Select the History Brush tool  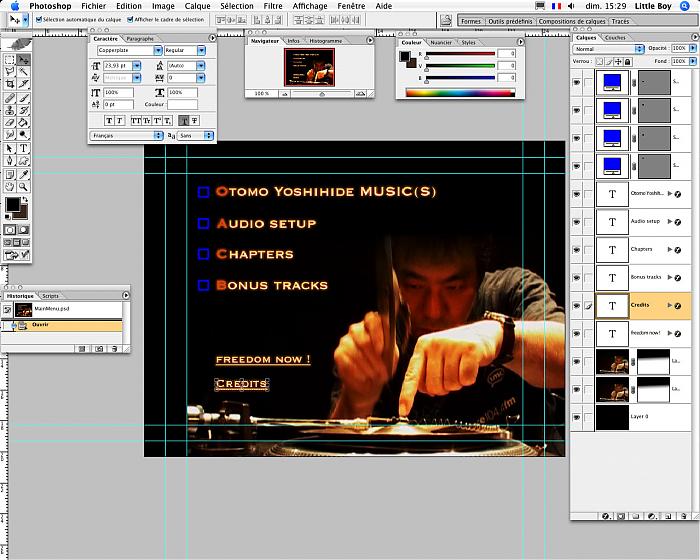[x=24, y=110]
